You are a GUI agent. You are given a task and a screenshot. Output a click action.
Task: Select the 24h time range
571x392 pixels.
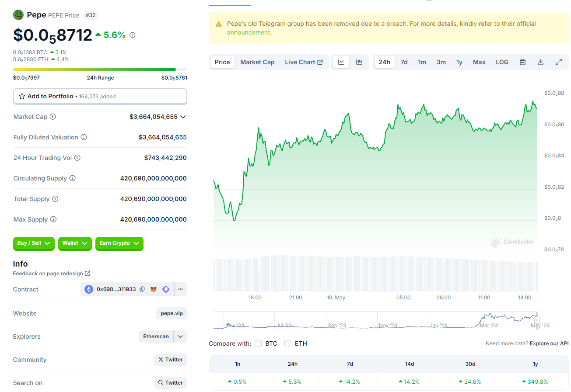pos(384,62)
